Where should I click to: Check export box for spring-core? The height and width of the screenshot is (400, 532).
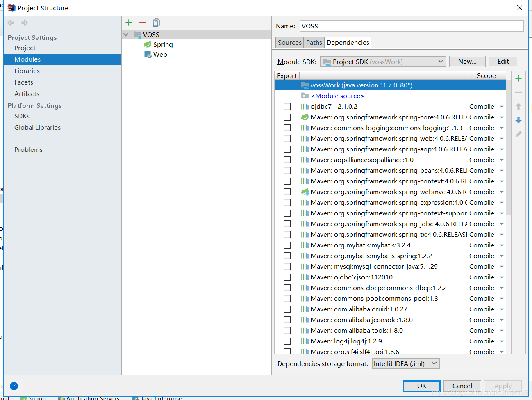pos(287,117)
